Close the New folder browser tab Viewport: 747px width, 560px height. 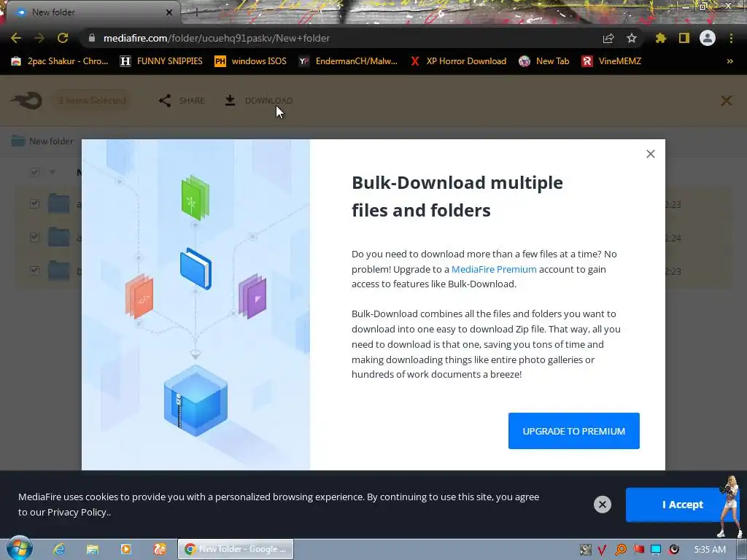click(169, 12)
